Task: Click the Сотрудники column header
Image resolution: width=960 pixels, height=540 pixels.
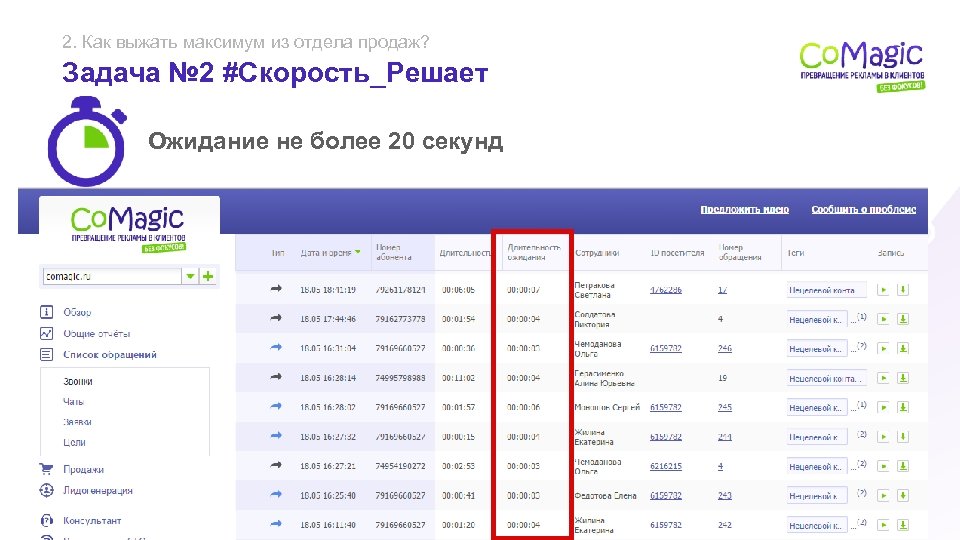Action: [597, 252]
